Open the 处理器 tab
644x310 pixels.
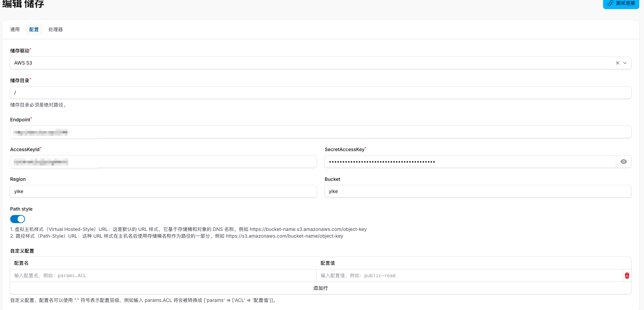point(55,29)
